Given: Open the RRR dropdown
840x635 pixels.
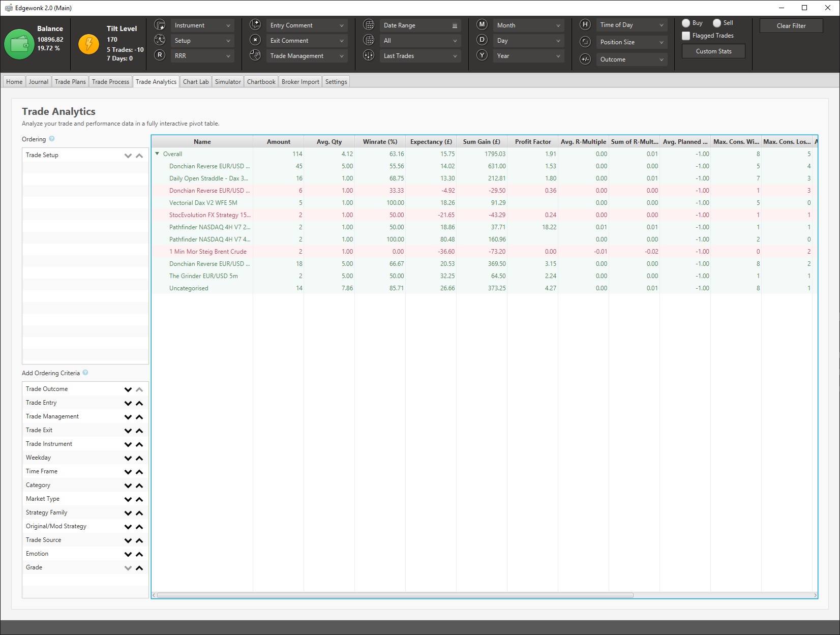Looking at the screenshot, I should point(202,56).
